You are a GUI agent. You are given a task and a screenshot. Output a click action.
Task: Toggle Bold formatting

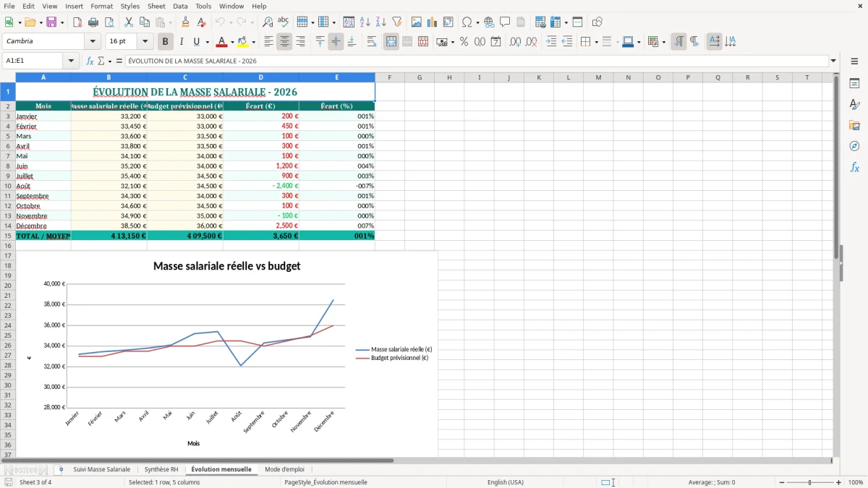(x=166, y=42)
